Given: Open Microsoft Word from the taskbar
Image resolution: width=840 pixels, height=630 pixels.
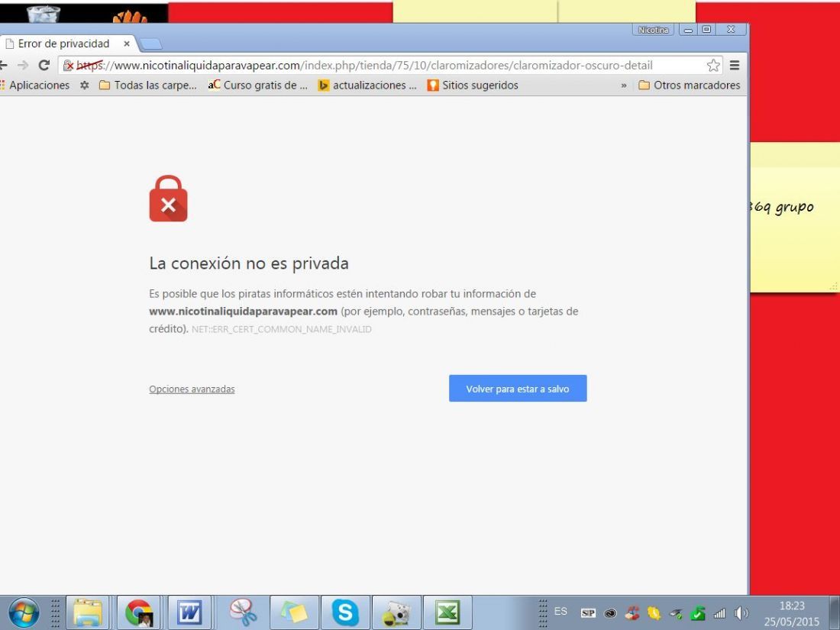Looking at the screenshot, I should pyautogui.click(x=189, y=612).
